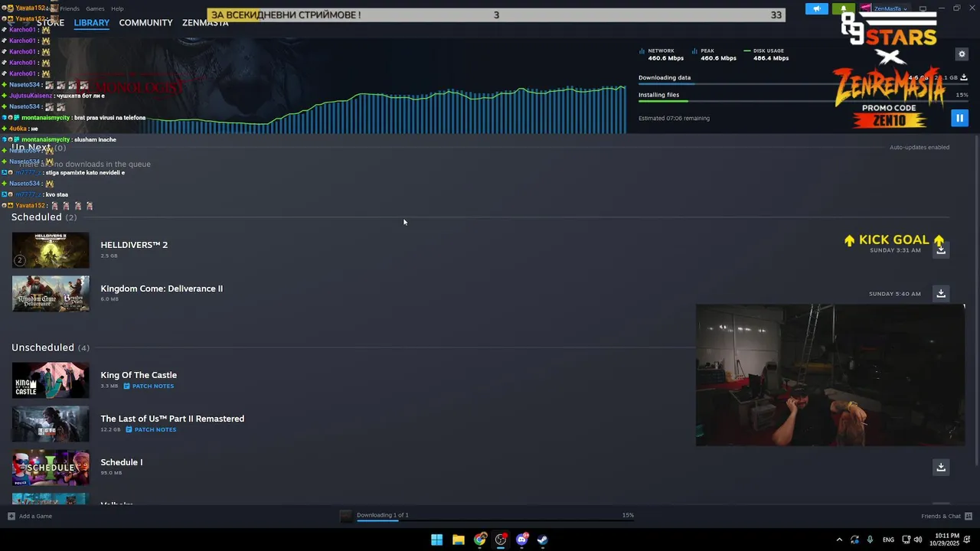The width and height of the screenshot is (980, 551).
Task: Start the Schedule I download
Action: pos(941,467)
